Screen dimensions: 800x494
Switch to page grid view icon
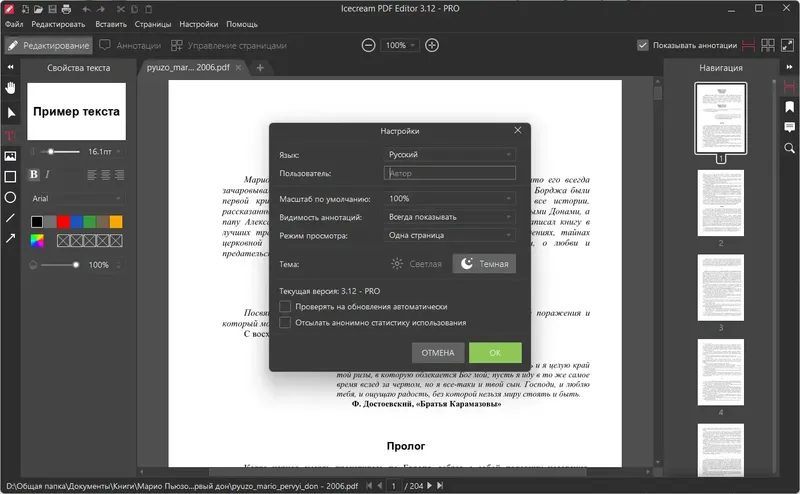click(767, 45)
